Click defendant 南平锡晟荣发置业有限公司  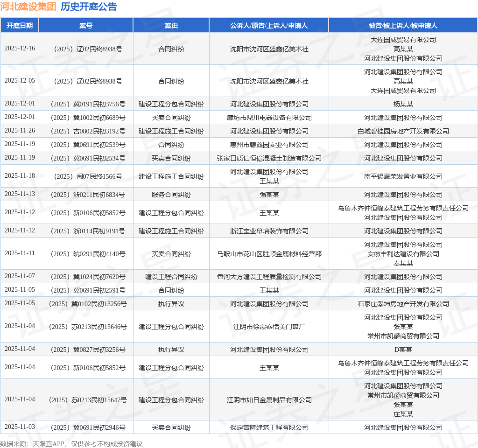point(403,176)
